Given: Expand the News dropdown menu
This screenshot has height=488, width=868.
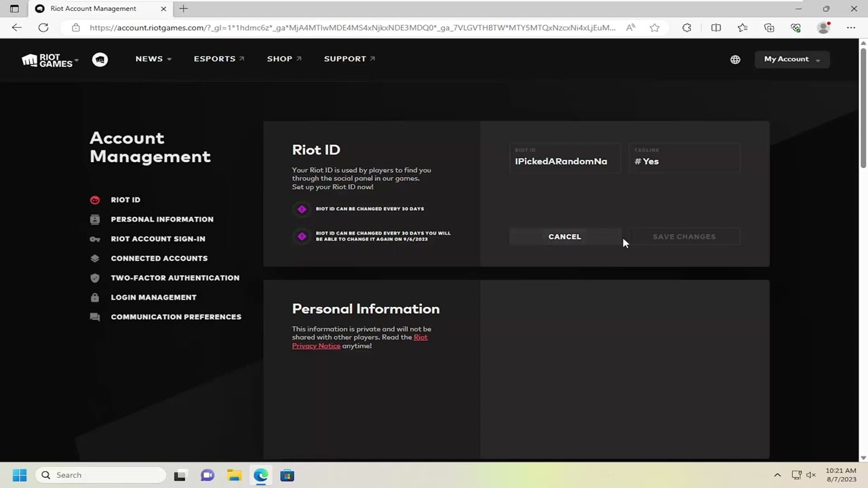Looking at the screenshot, I should pyautogui.click(x=153, y=59).
